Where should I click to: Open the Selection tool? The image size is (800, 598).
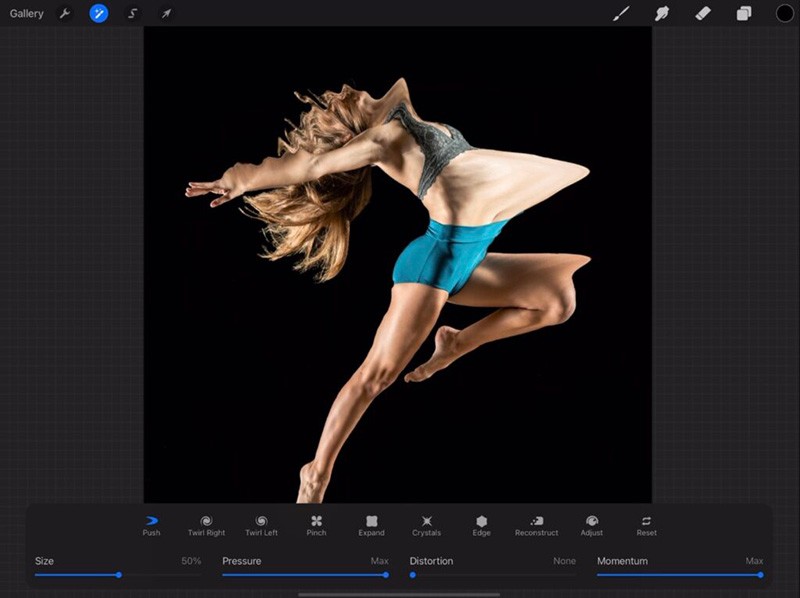(133, 14)
